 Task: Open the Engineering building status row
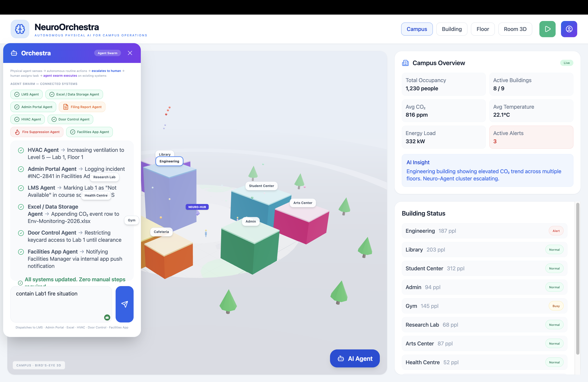click(484, 231)
